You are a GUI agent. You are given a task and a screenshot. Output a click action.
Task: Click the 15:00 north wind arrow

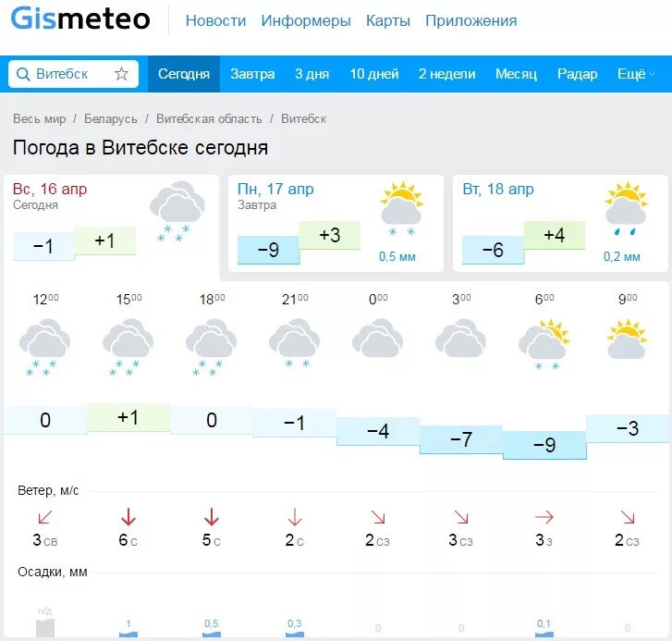(x=128, y=517)
